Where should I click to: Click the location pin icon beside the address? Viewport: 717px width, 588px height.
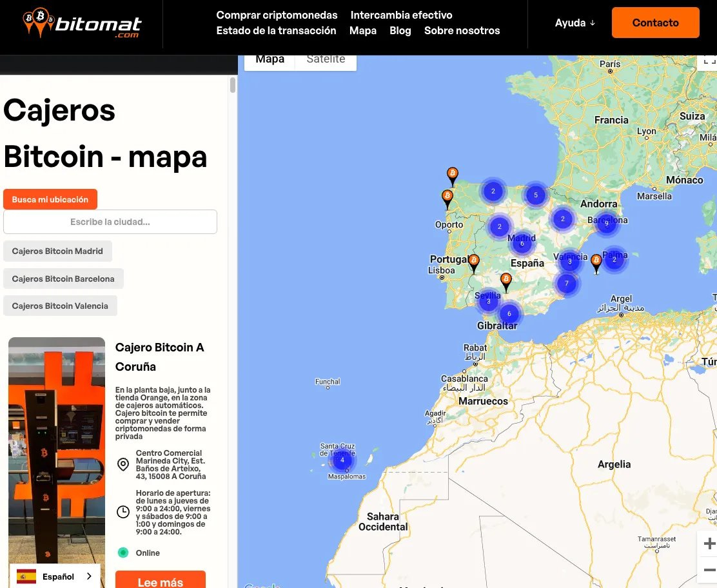[123, 464]
